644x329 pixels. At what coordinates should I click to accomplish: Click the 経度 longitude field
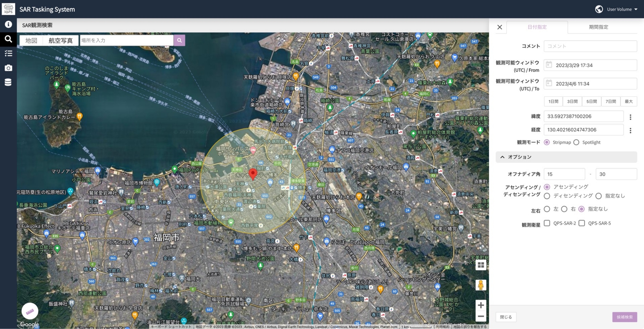[583, 130]
